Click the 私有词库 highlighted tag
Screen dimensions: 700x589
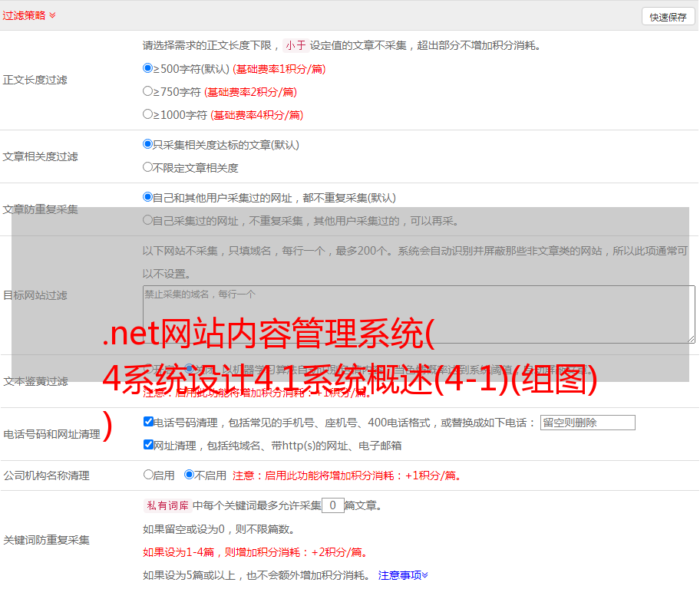(x=168, y=505)
